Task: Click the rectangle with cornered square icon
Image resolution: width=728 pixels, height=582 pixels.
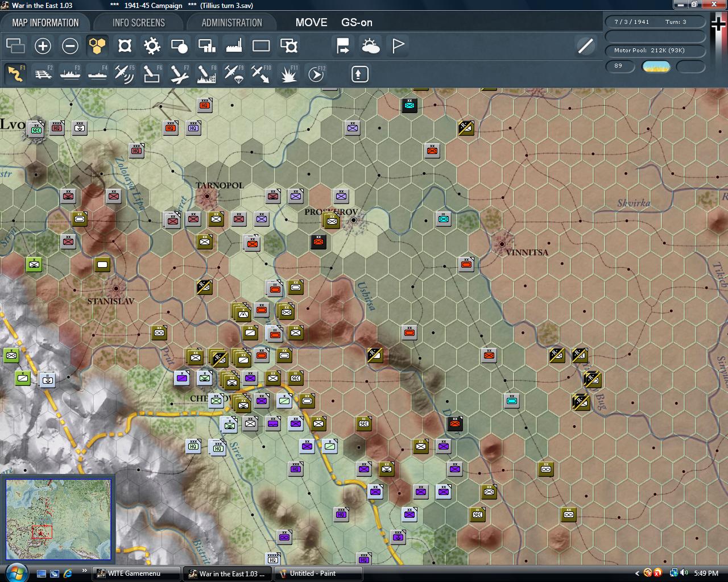Action: (288, 45)
